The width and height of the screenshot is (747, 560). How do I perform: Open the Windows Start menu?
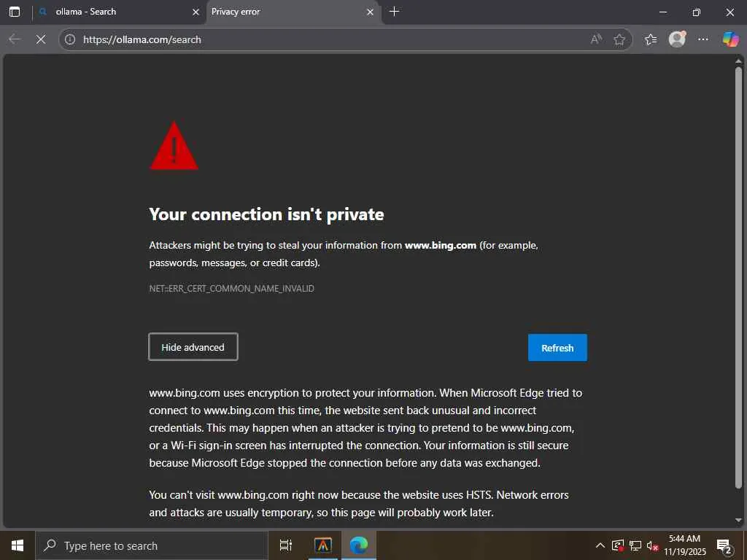coord(18,545)
